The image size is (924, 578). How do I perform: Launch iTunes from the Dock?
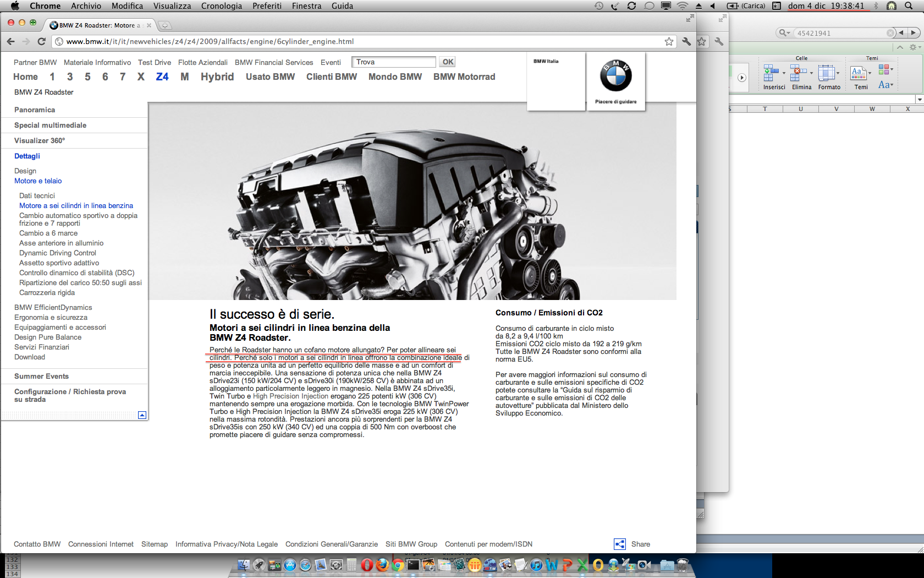[x=536, y=565]
